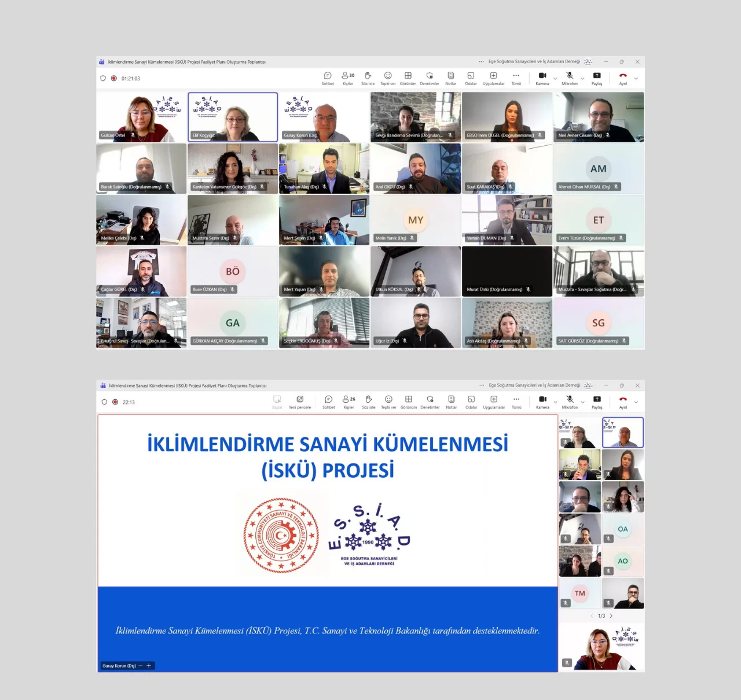Open Mikrofon options arrow in upper window

[582, 78]
